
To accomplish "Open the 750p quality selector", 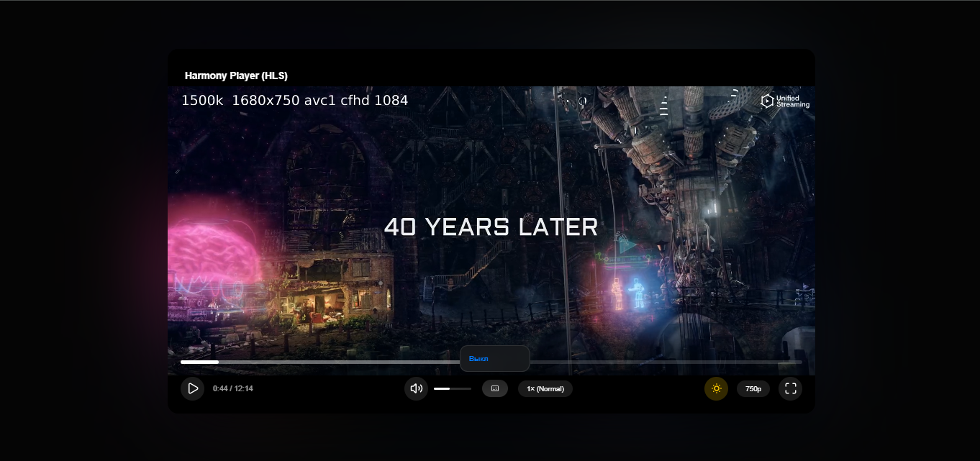I will 753,388.
